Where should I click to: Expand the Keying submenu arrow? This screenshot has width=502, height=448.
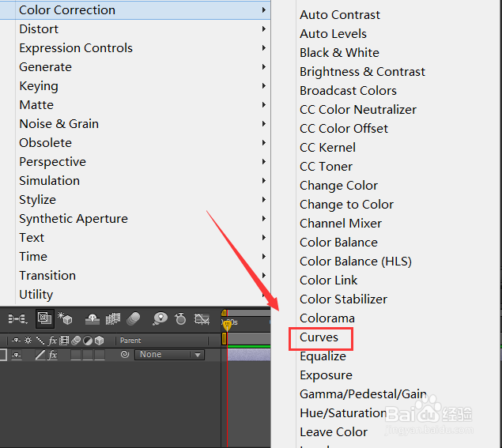point(264,85)
